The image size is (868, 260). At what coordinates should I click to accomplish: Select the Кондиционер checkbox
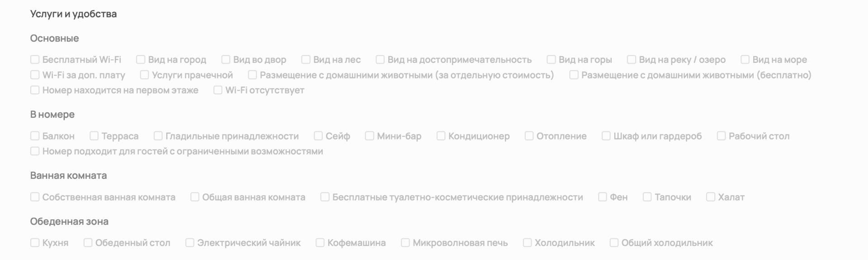tap(441, 136)
